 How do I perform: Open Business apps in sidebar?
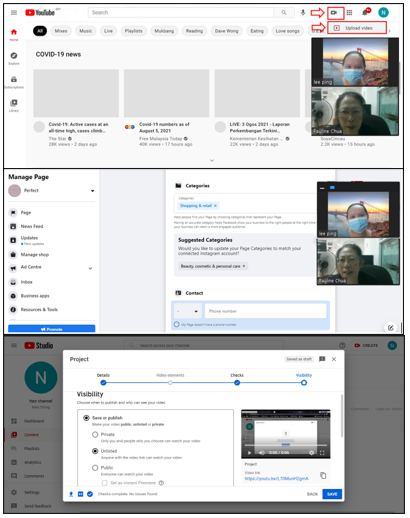point(35,296)
